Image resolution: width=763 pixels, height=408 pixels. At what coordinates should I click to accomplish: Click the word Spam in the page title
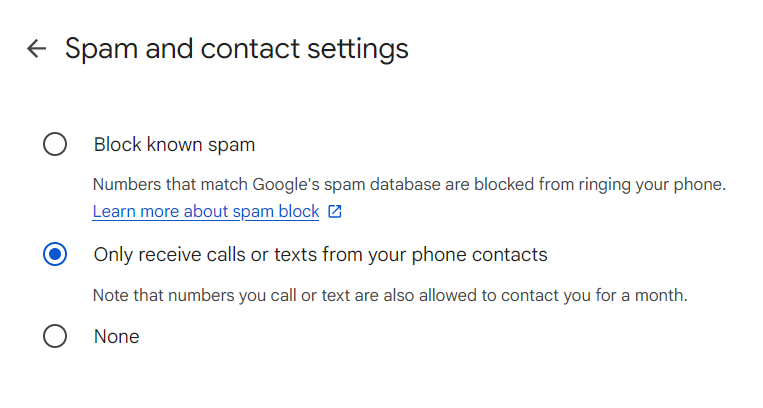[101, 50]
